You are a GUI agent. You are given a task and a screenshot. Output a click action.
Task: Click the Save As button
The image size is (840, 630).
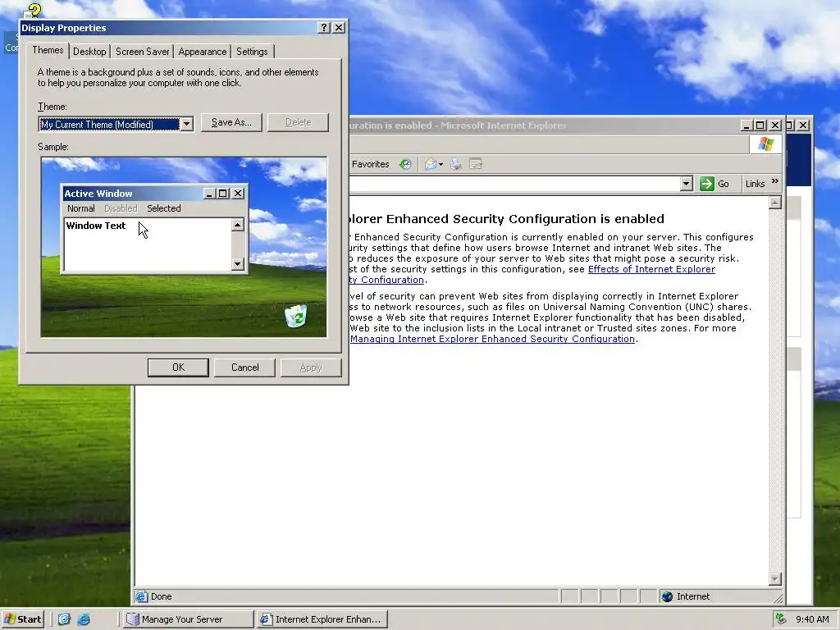pyautogui.click(x=231, y=122)
